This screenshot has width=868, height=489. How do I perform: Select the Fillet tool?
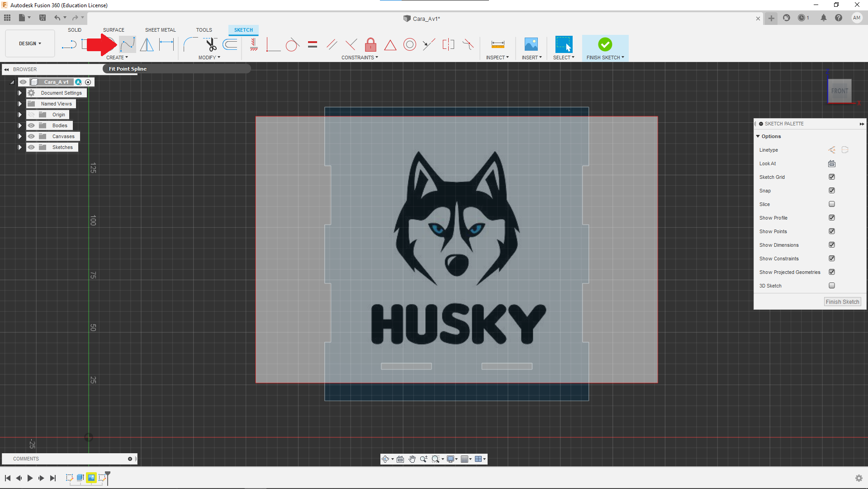point(190,44)
